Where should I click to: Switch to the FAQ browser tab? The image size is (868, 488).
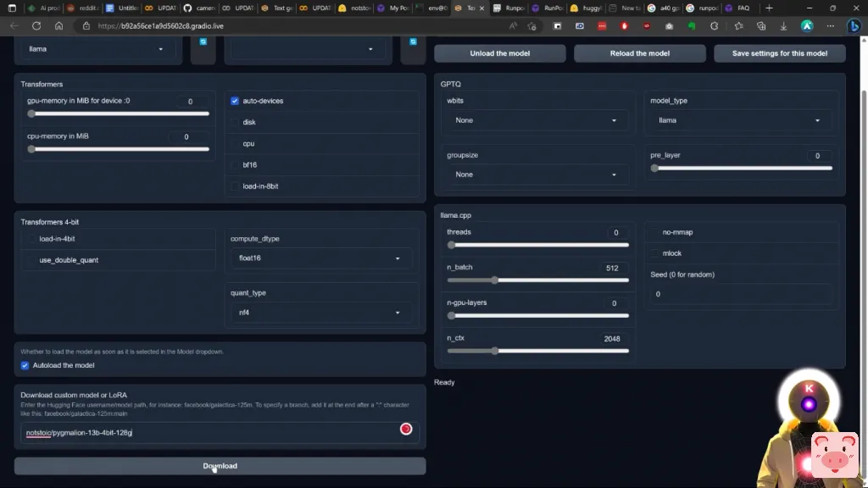(x=737, y=8)
